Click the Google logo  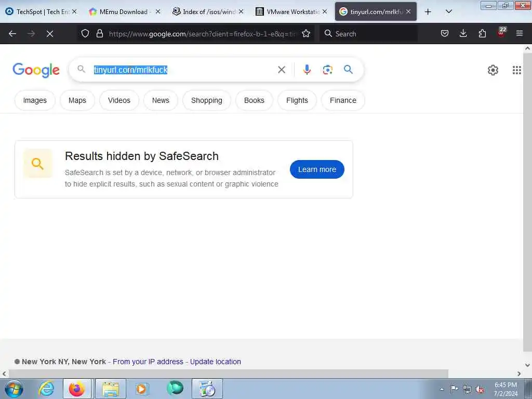[x=36, y=70]
